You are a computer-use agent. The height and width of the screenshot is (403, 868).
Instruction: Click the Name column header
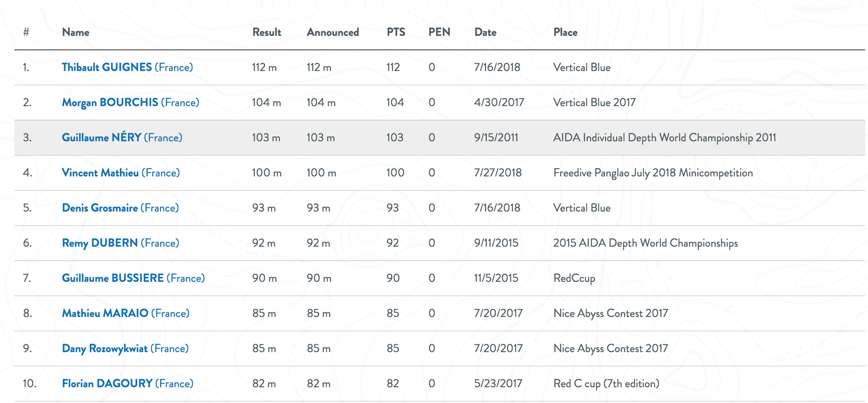(x=75, y=32)
